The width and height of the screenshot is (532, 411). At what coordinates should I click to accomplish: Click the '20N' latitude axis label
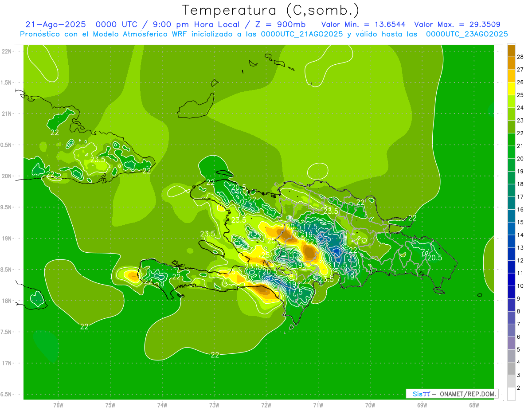(6, 176)
